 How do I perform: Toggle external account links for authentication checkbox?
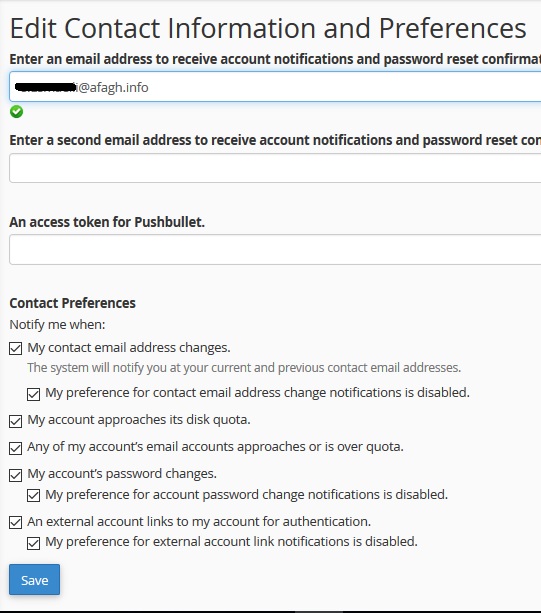point(16,523)
